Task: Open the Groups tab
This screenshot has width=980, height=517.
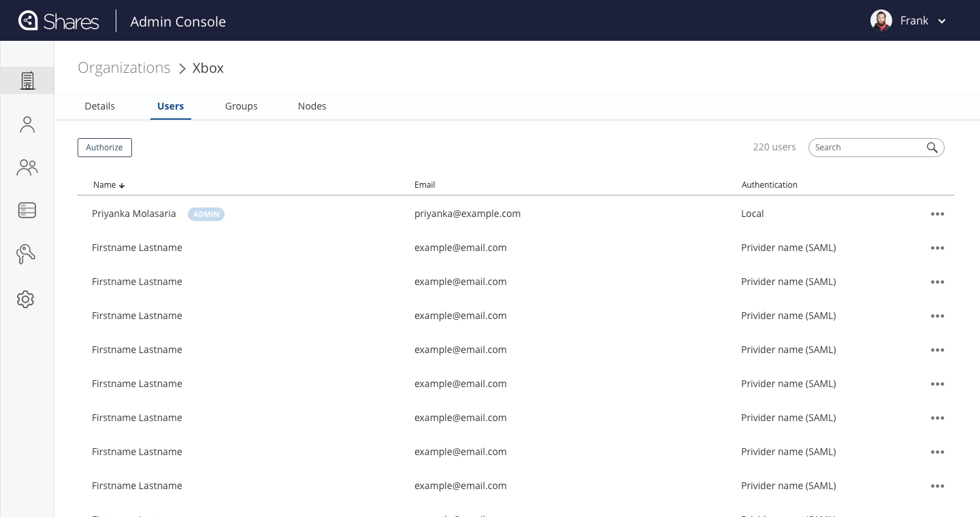Action: pyautogui.click(x=241, y=106)
